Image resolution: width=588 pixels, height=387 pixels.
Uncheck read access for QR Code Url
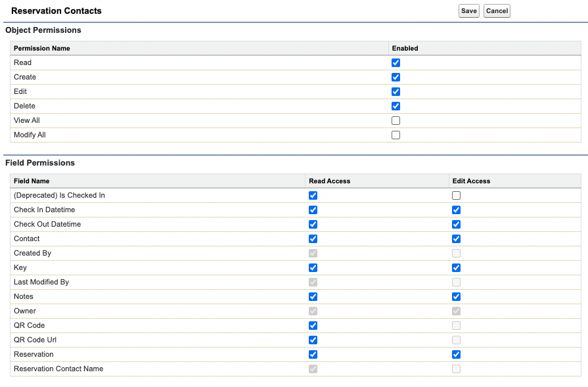click(313, 340)
